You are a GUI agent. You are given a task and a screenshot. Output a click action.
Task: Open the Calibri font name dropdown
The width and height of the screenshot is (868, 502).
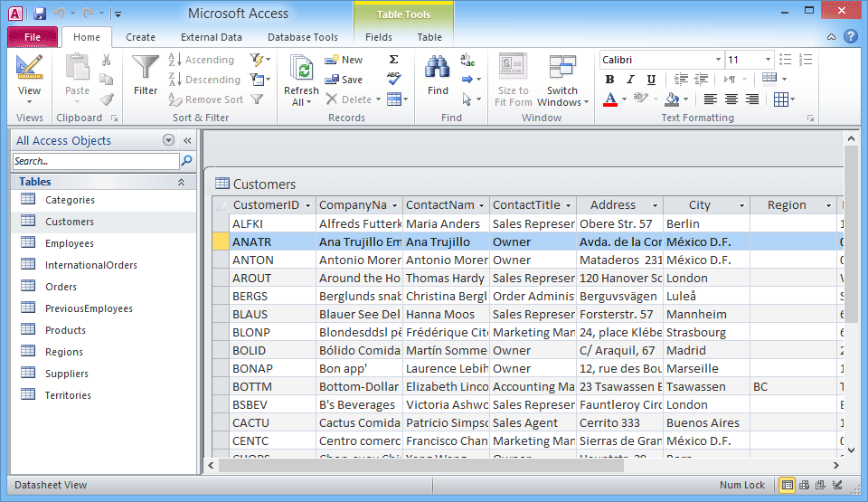(718, 60)
